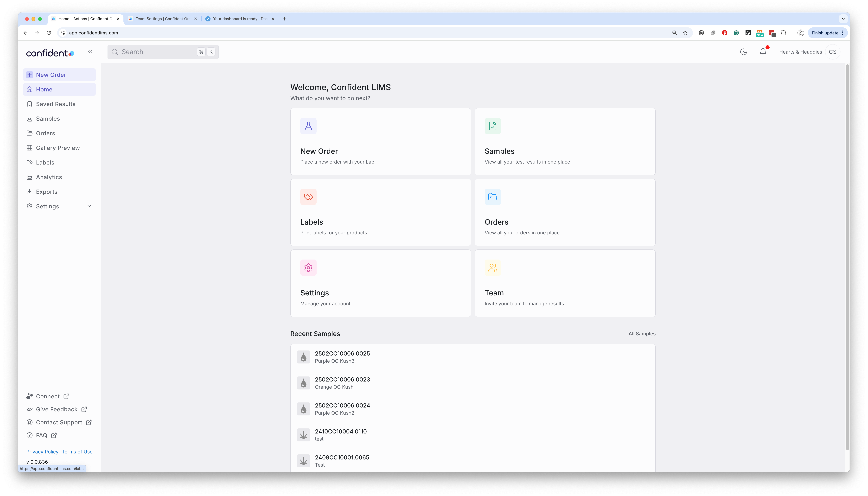The width and height of the screenshot is (868, 496).
Task: Open recent sample Orange OG Kush
Action: point(342,383)
